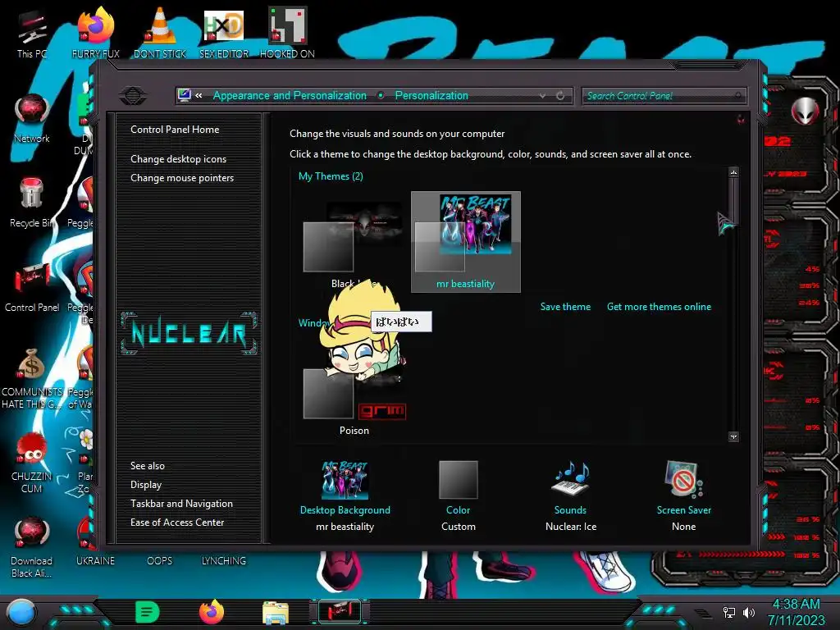Open the Control Panel desktop icon
Viewport: 840px width, 630px height.
(x=32, y=286)
